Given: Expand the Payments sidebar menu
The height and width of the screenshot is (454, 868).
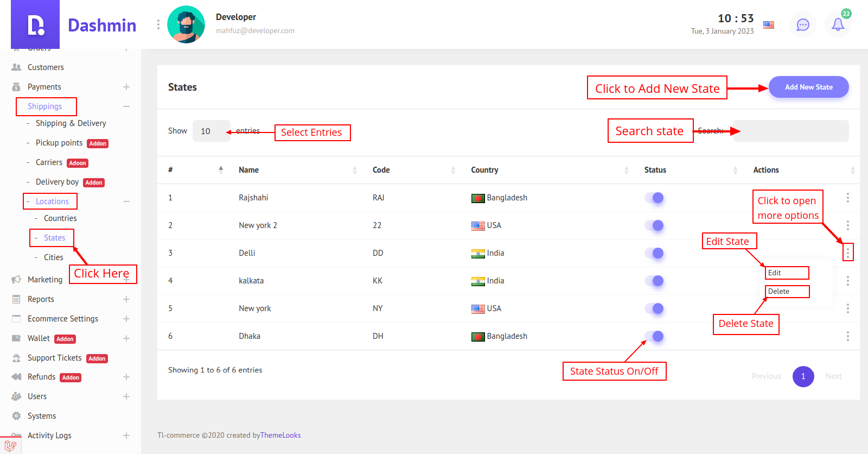Looking at the screenshot, I should (126, 87).
